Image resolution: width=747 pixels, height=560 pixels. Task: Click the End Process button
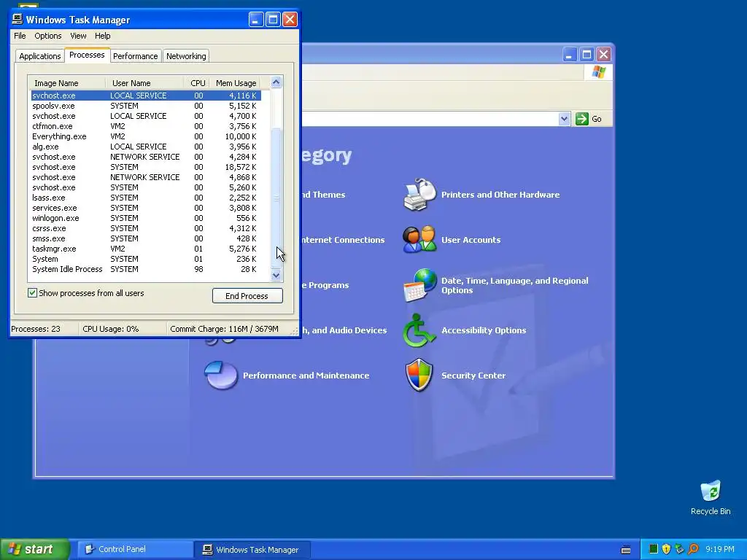pos(247,296)
